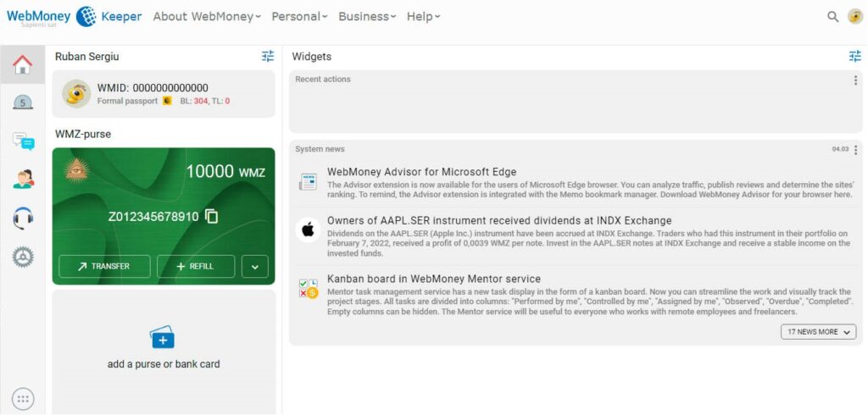Open WebMoney Advisor for Microsoft Edge article
This screenshot has height=415, width=868.
tap(422, 172)
